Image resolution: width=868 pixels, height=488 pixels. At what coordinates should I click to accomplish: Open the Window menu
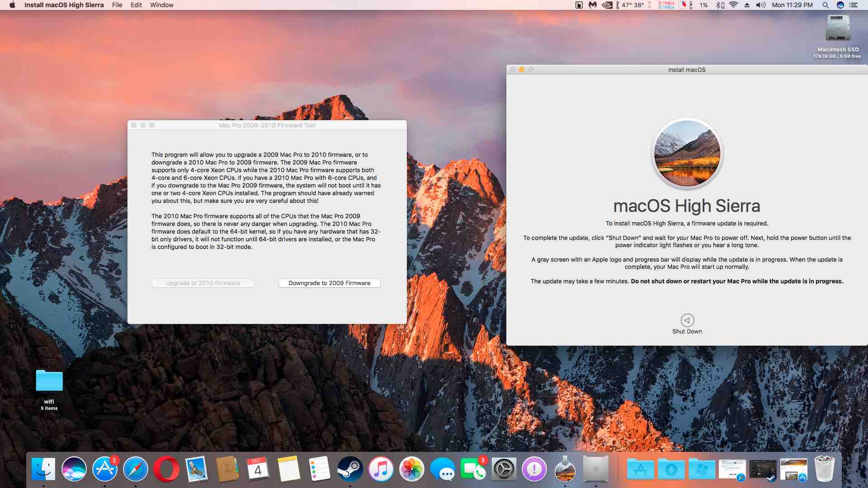point(161,5)
